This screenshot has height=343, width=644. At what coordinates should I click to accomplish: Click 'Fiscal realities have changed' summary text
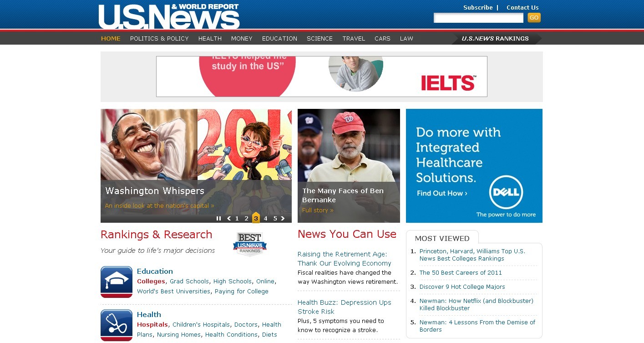(x=348, y=277)
